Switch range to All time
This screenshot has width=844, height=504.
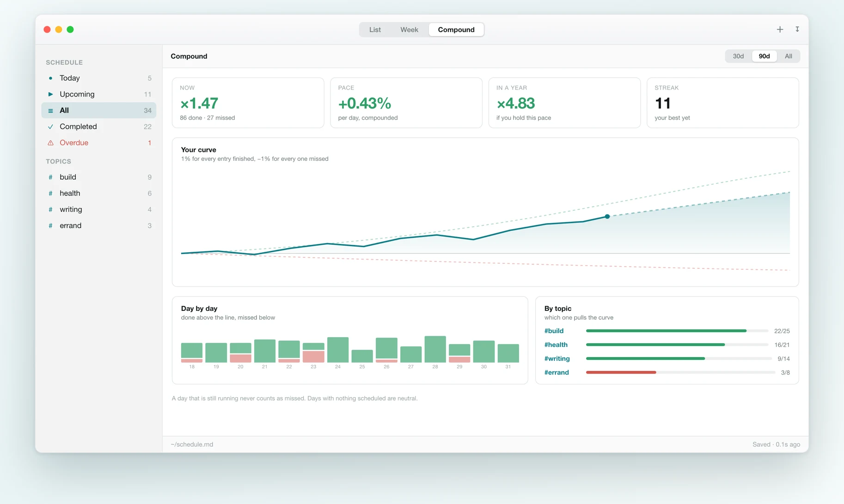point(788,56)
